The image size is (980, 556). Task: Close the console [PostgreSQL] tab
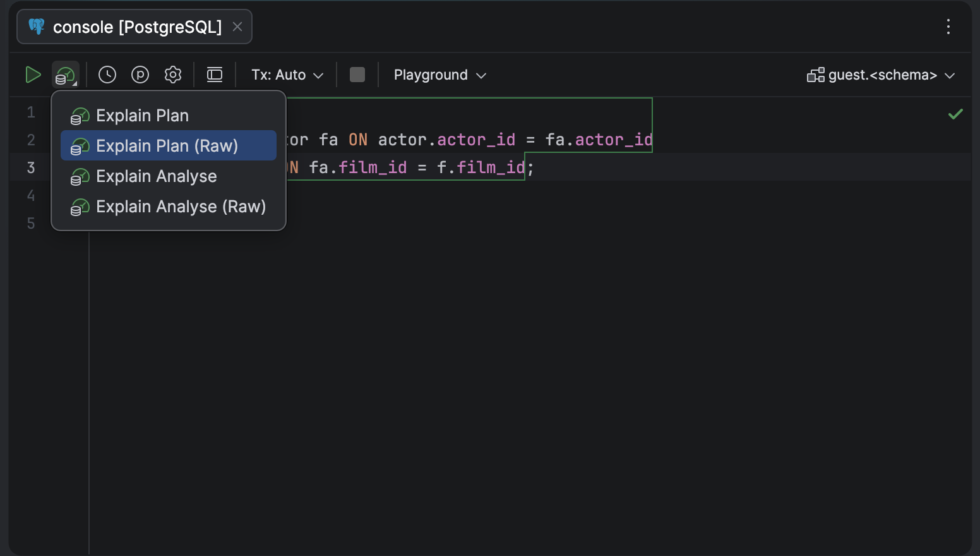237,27
